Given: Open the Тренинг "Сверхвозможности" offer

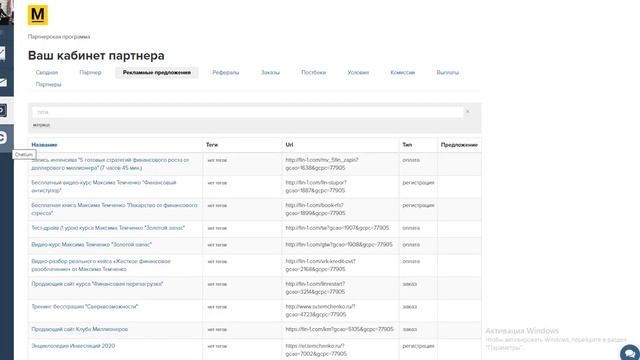Looking at the screenshot, I should [84, 307].
